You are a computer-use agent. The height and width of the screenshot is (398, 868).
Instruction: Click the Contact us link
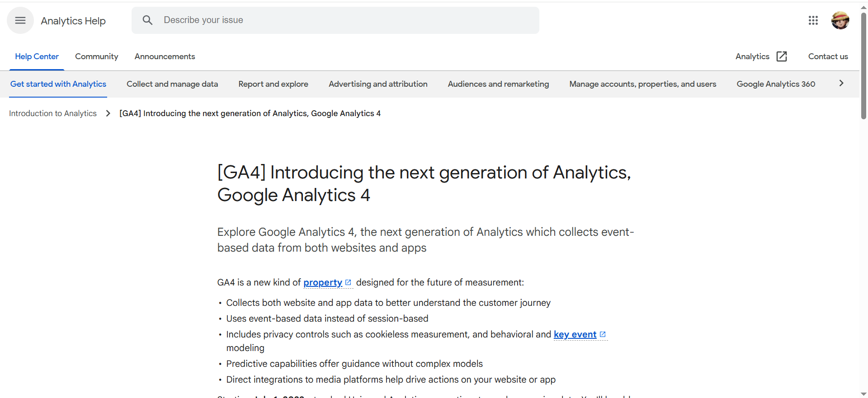pos(828,56)
